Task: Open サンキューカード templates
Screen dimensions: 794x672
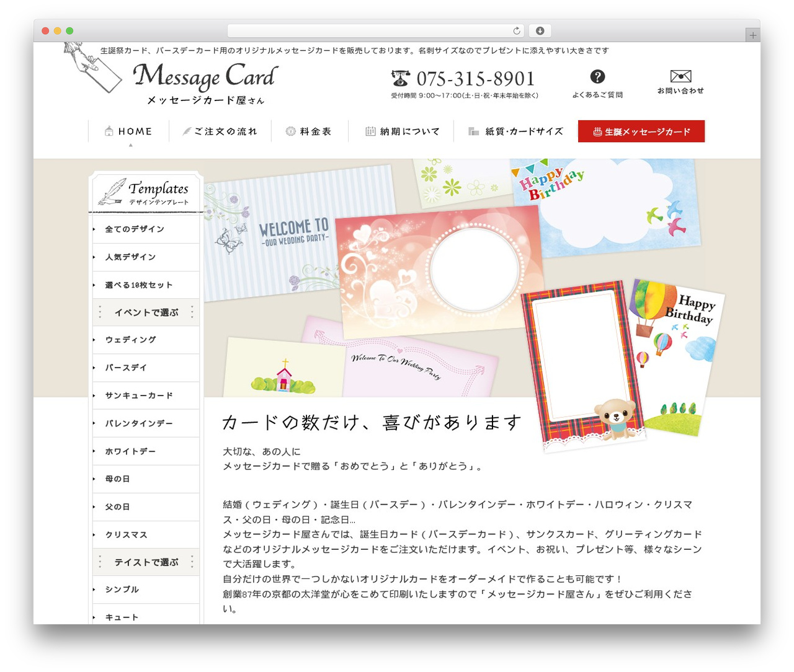Action: pyautogui.click(x=146, y=396)
